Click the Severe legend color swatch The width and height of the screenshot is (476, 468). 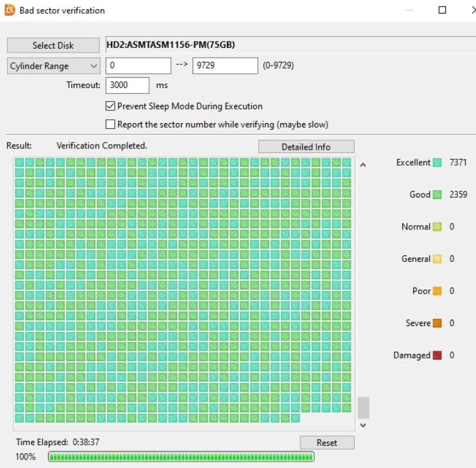pyautogui.click(x=437, y=323)
